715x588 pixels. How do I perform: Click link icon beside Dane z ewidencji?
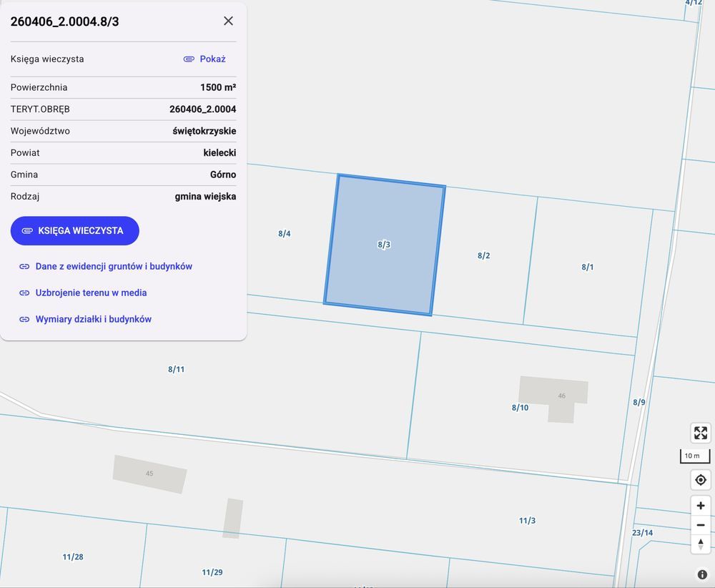point(24,266)
